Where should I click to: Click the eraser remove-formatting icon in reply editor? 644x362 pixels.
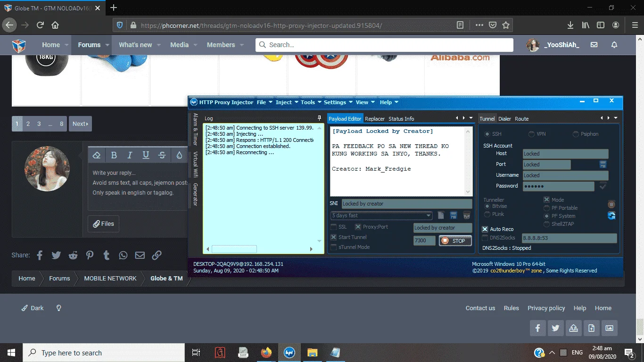point(97,155)
